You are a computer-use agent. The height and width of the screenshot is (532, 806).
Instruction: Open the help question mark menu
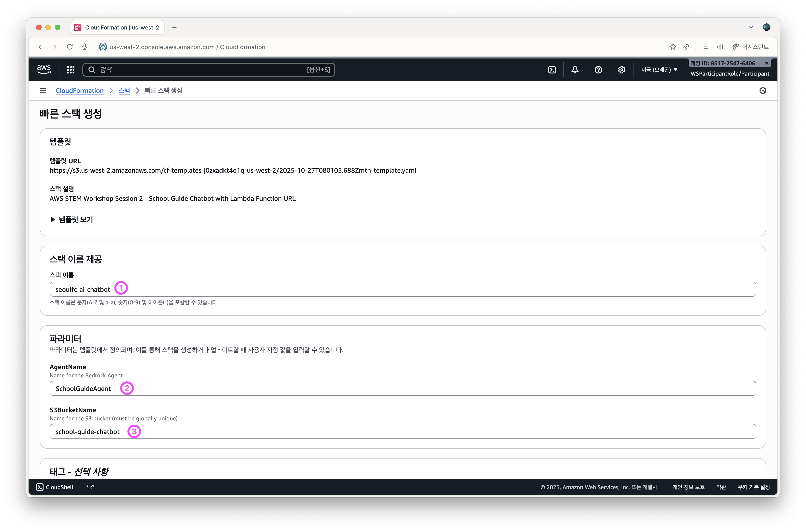(598, 69)
